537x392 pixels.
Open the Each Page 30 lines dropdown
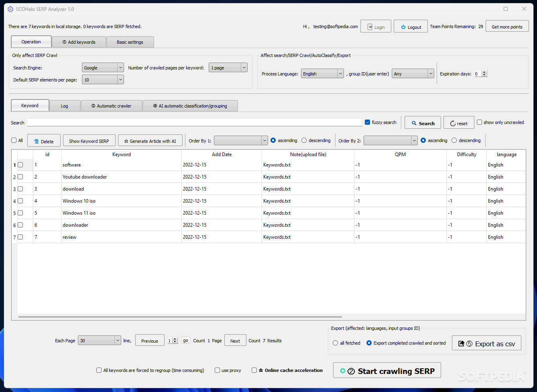(x=100, y=341)
